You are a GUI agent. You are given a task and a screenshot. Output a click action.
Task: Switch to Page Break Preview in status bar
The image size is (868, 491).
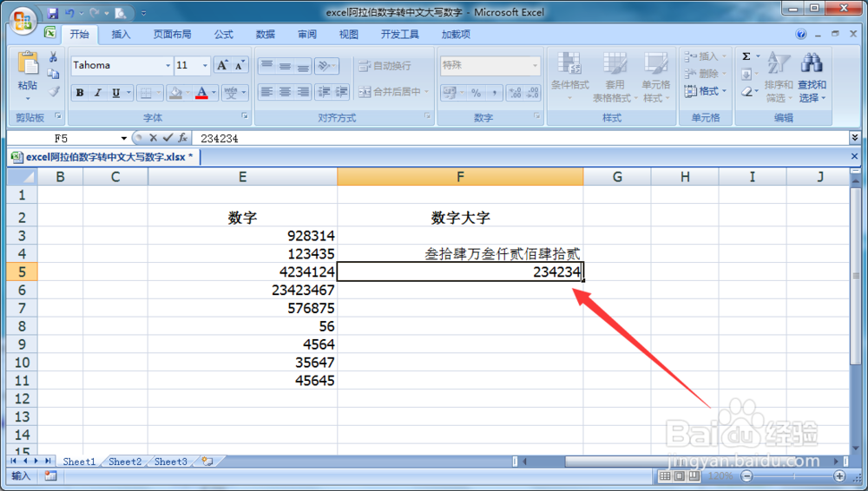tap(694, 476)
